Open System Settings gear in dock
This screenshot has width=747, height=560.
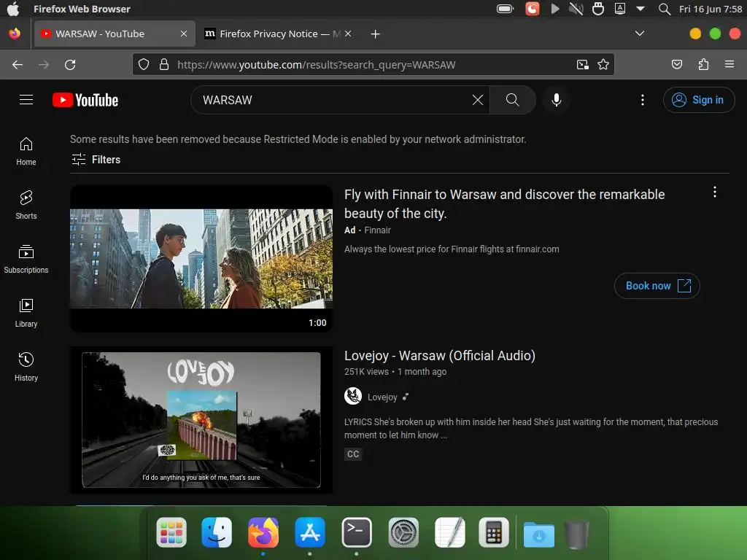tap(403, 532)
